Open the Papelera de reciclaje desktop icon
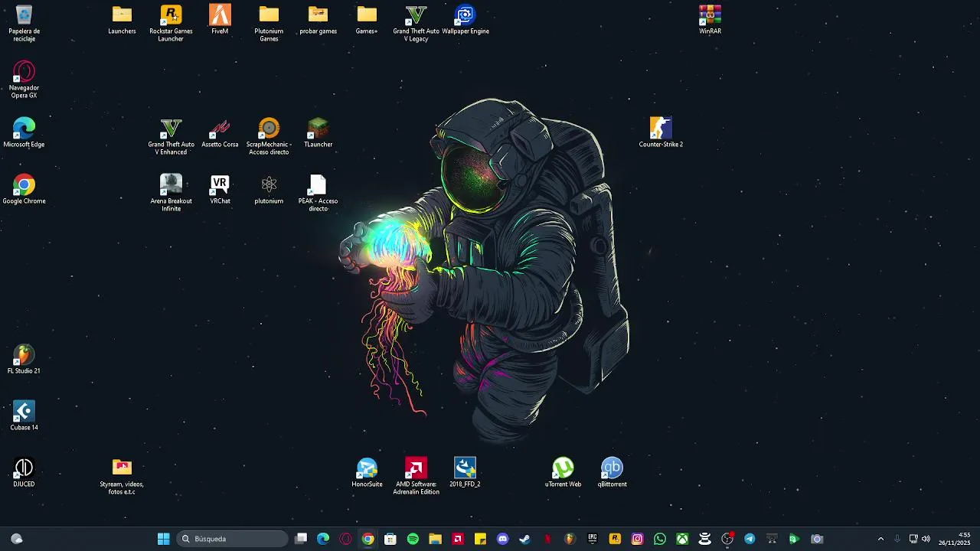 click(x=24, y=23)
